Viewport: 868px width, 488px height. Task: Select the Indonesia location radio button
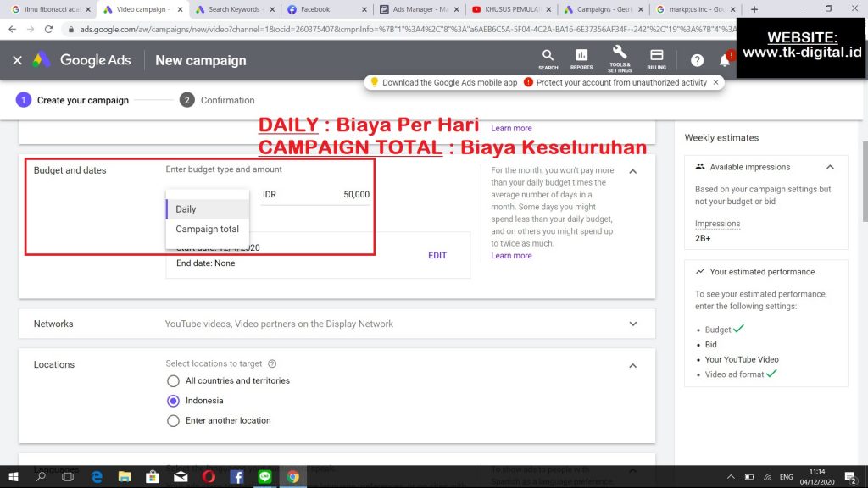tap(174, 401)
